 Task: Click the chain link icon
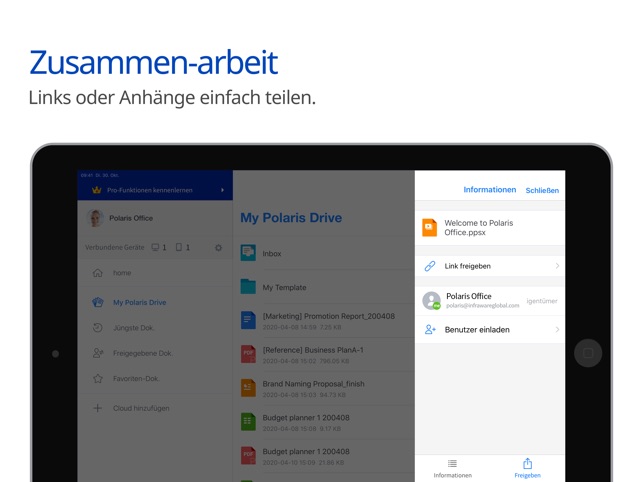430,266
